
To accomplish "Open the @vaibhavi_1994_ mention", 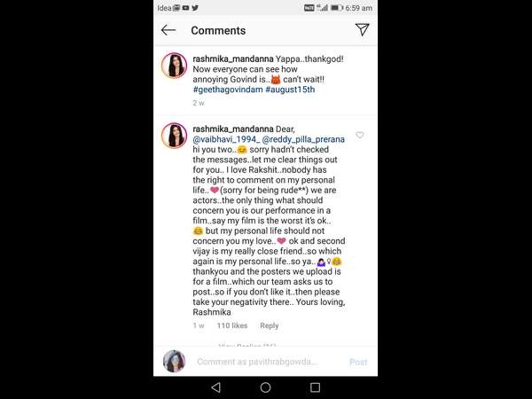I will point(226,139).
